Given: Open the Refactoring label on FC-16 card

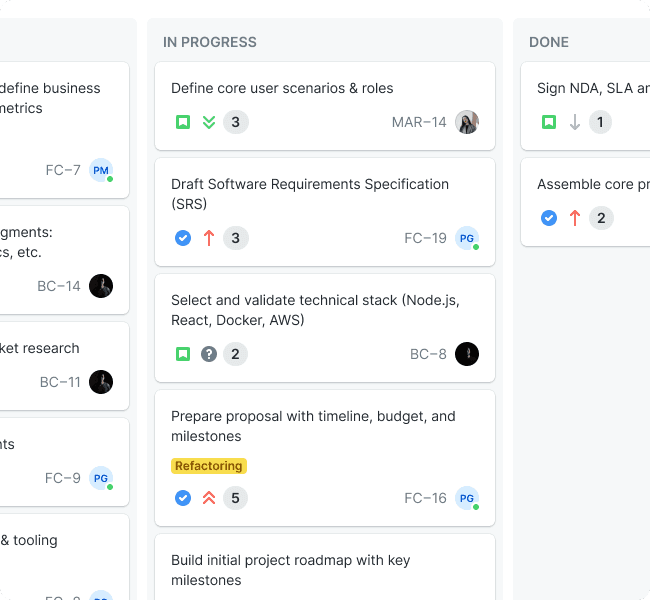Looking at the screenshot, I should coord(209,466).
